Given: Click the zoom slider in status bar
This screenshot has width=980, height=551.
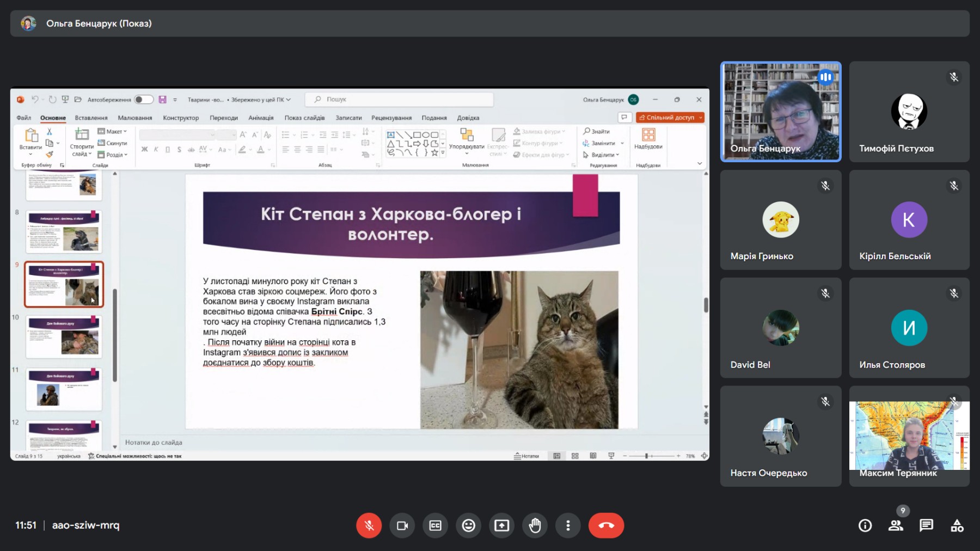Looking at the screenshot, I should pos(647,456).
